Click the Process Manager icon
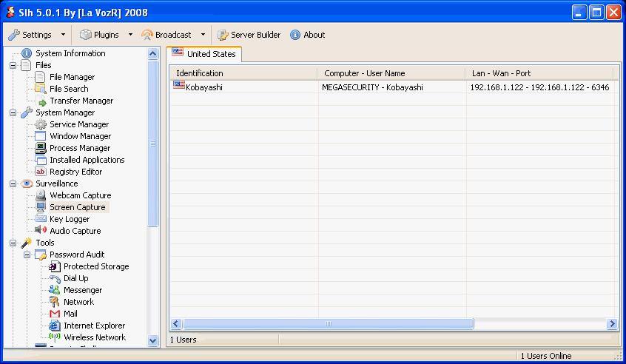Viewport: 626px width, 364px height. (41, 148)
